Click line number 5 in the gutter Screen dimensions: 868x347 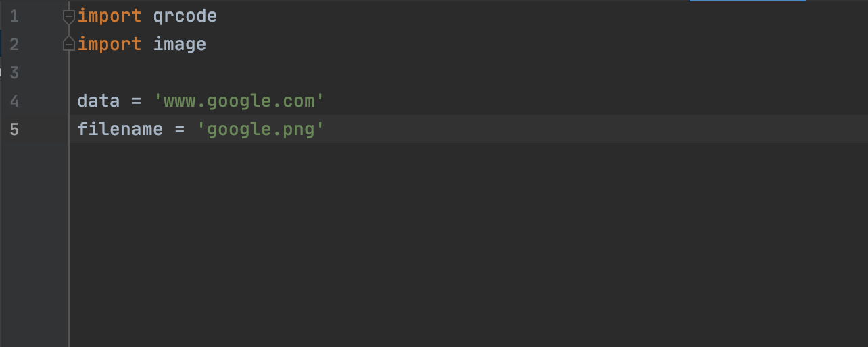[14, 129]
